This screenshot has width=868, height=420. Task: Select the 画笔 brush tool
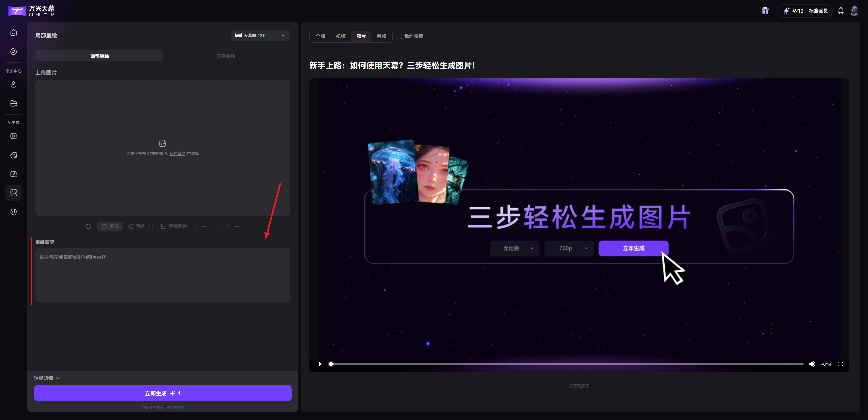tap(136, 226)
